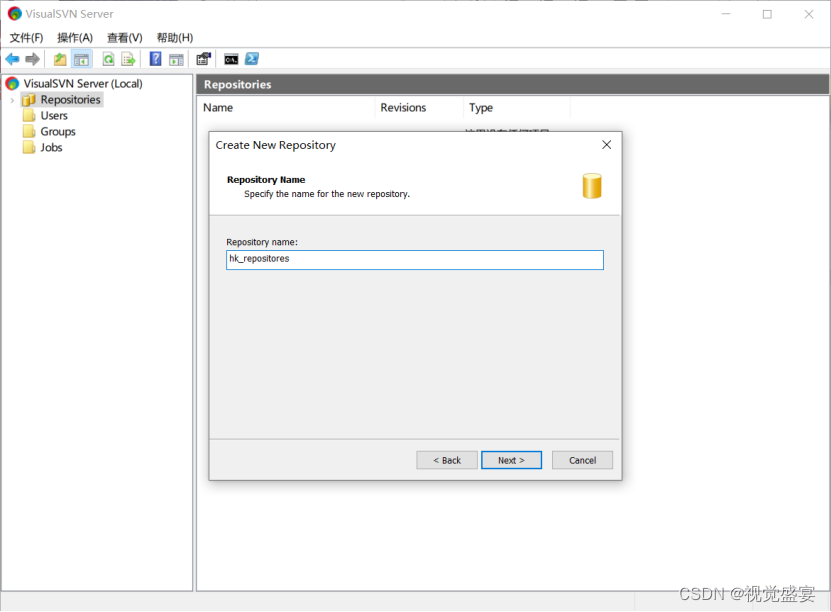Select the Users tree item label
Viewport: 831px width, 612px height.
pyautogui.click(x=54, y=116)
